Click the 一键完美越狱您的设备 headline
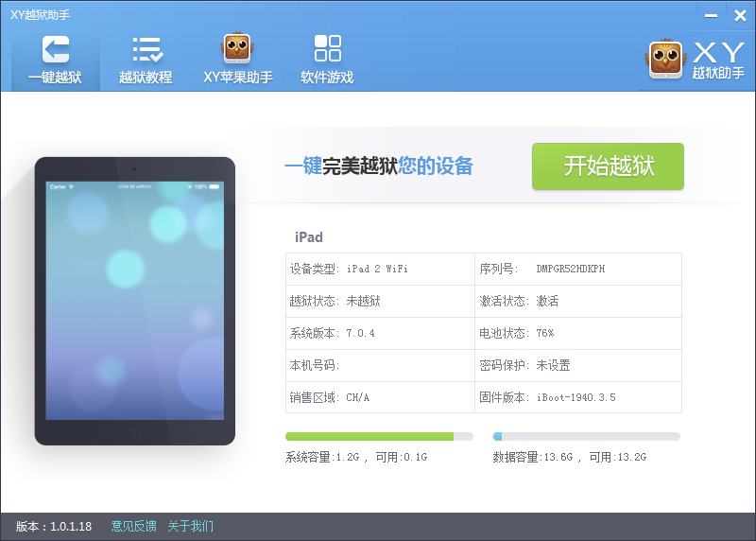The height and width of the screenshot is (541, 756). [379, 166]
